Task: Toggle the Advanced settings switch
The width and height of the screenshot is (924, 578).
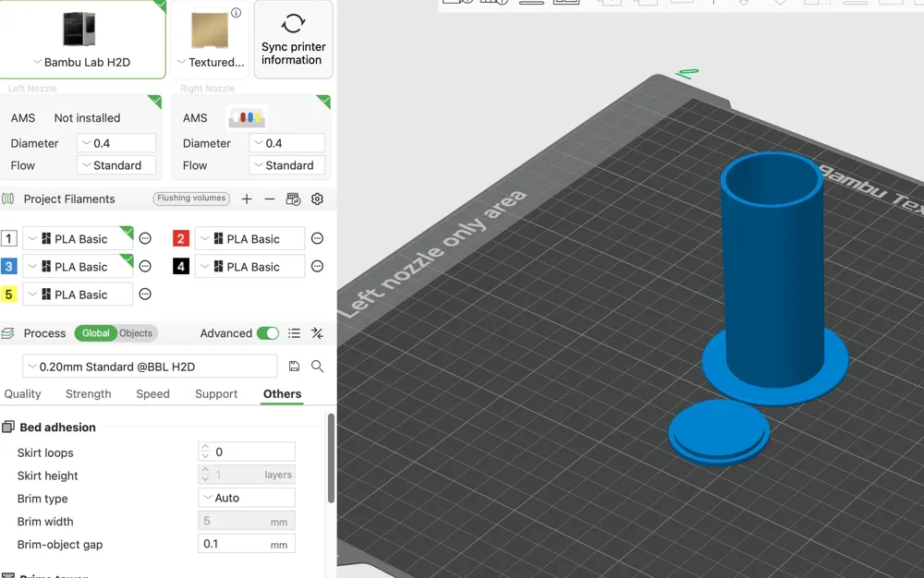Action: click(x=268, y=333)
